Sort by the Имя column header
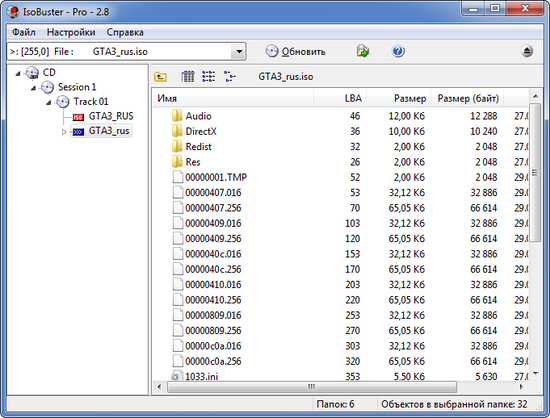550x418 pixels. [233, 98]
